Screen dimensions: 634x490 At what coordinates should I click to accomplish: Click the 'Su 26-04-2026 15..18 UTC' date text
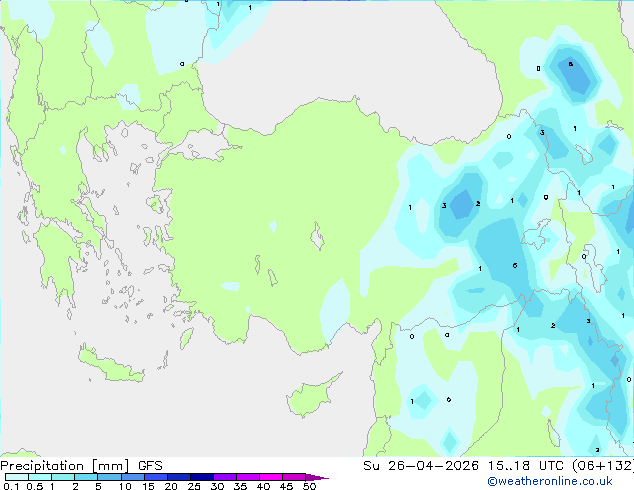[x=463, y=465]
